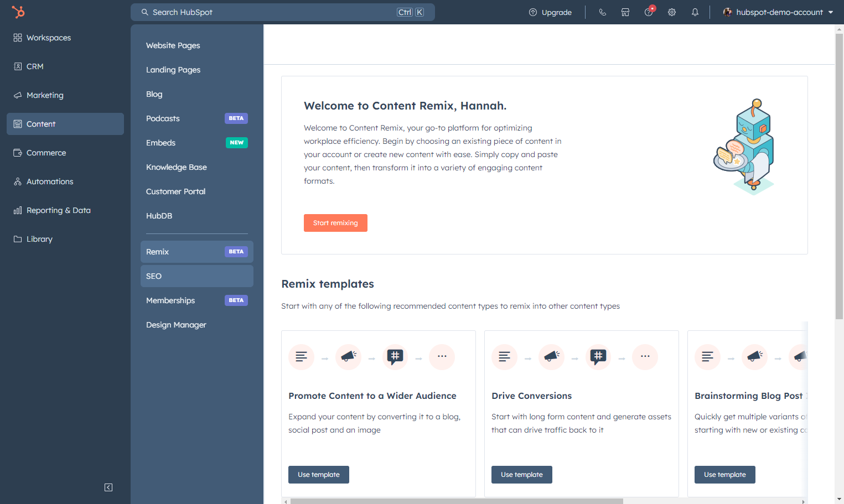The image size is (844, 504).
Task: Click the vertical scrollbar down arrow
Action: (x=839, y=499)
